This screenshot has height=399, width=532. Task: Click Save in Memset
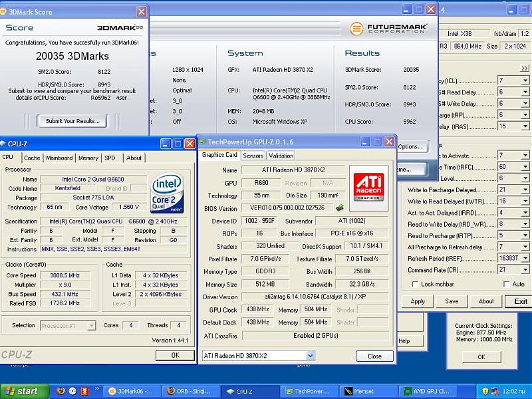452,301
